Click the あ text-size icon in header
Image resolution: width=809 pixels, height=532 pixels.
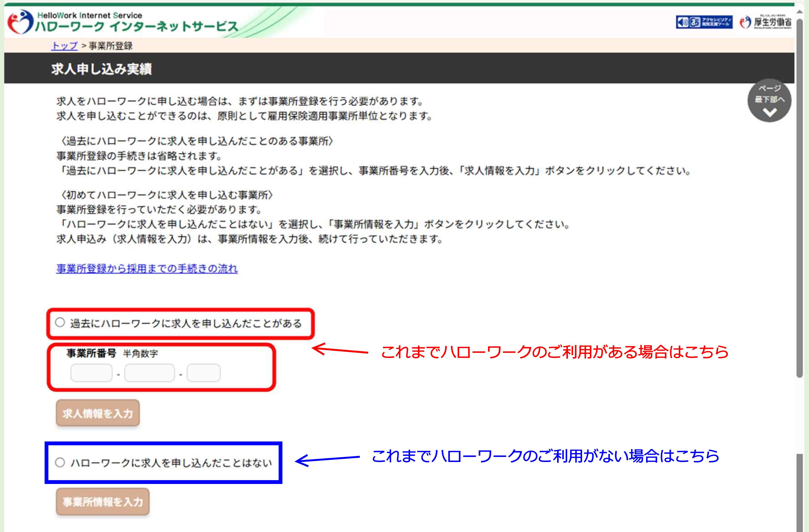click(695, 23)
